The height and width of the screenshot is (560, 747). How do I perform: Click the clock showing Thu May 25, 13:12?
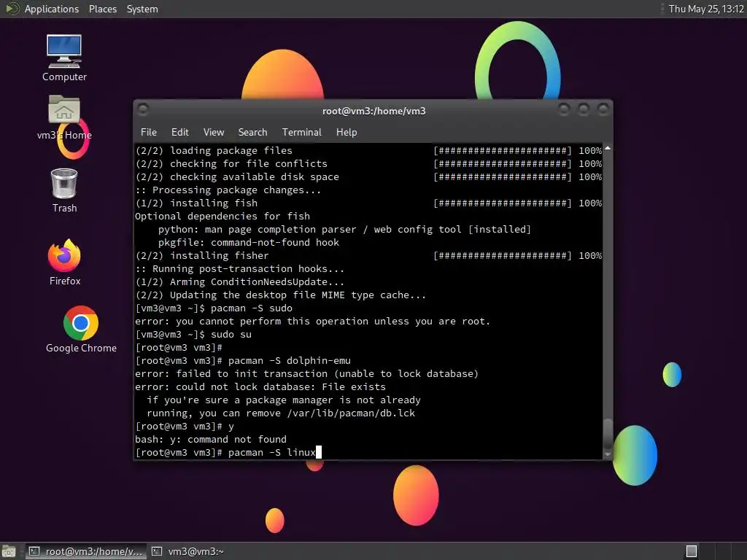click(x=706, y=9)
